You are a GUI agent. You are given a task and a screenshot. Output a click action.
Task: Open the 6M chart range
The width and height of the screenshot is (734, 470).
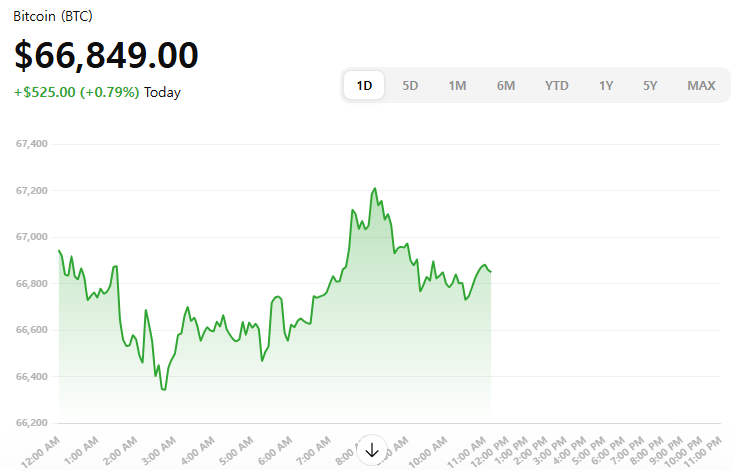click(506, 85)
